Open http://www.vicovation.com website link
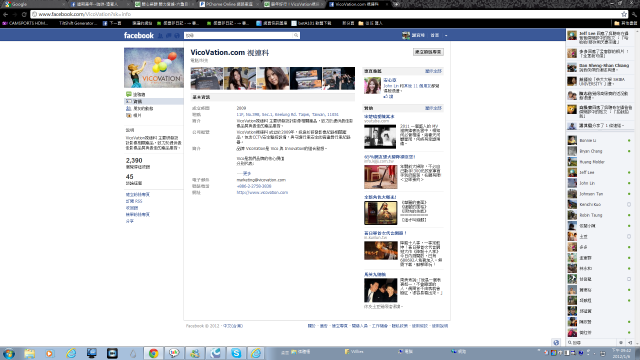This screenshot has width=640, height=360. pos(262,192)
